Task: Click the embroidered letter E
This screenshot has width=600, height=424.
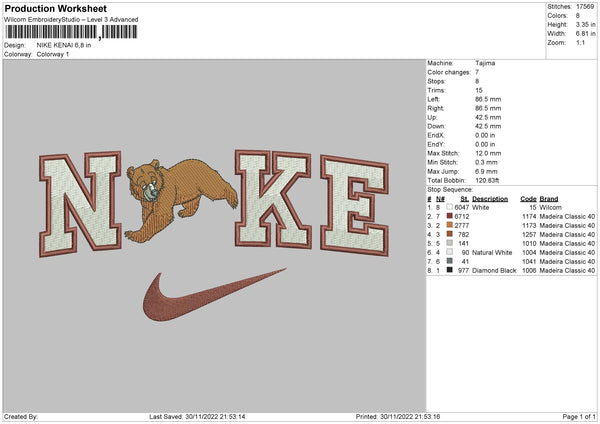Action: (x=355, y=205)
